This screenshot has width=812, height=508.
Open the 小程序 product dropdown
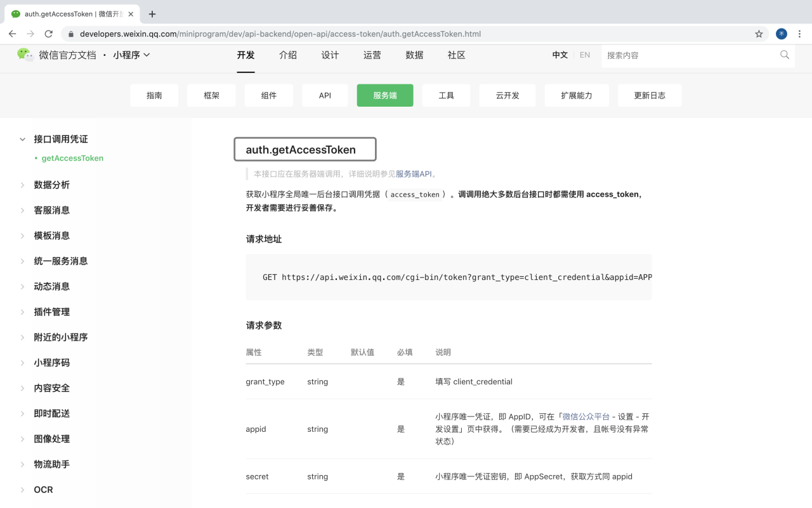[131, 55]
